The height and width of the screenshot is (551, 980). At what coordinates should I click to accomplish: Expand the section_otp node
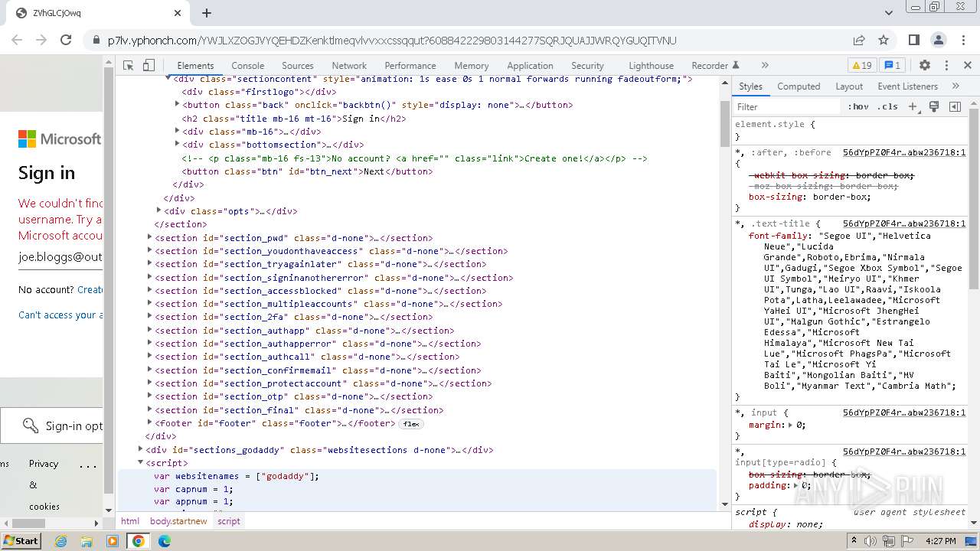pyautogui.click(x=150, y=396)
